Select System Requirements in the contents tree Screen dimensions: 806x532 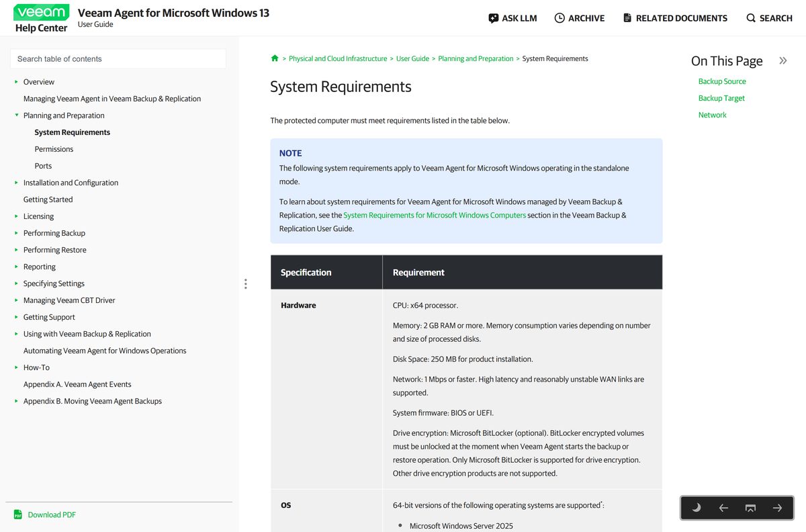coord(73,132)
